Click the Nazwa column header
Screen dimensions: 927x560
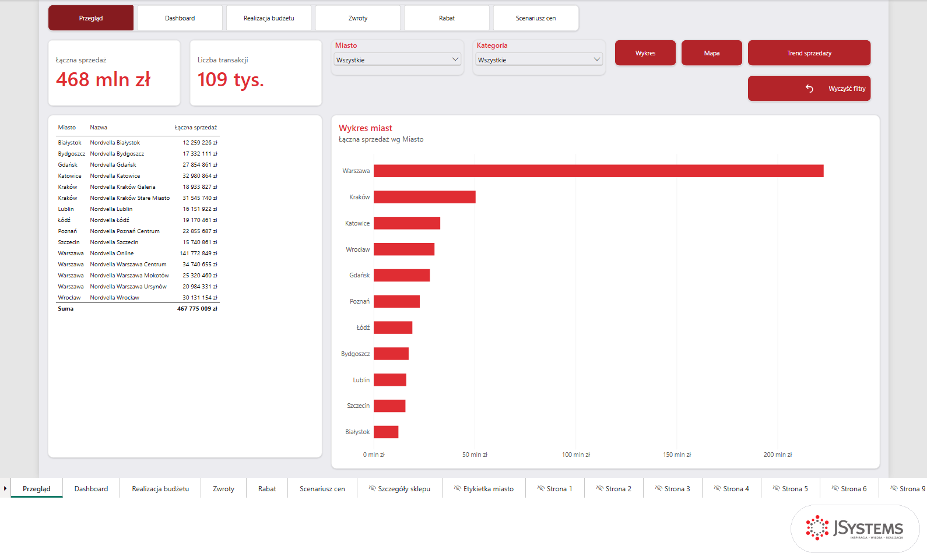(99, 128)
